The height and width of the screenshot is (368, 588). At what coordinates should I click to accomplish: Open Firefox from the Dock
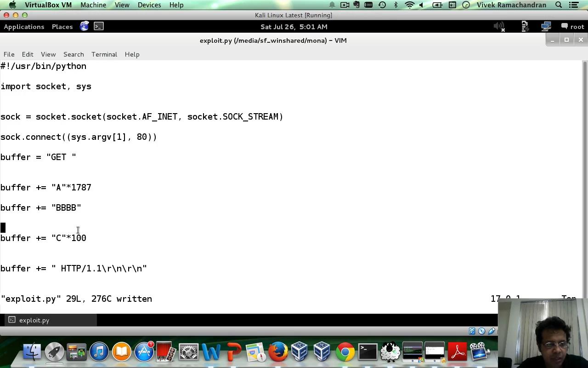pyautogui.click(x=278, y=352)
